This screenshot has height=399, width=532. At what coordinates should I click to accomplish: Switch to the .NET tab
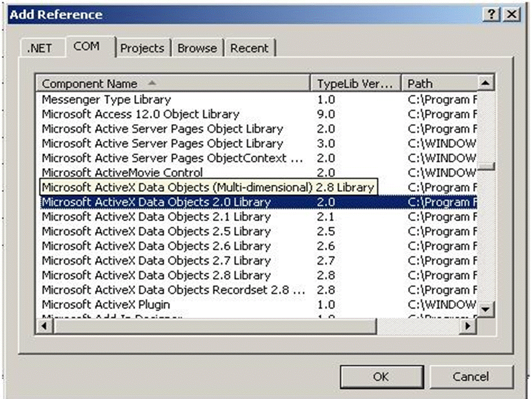[x=40, y=48]
